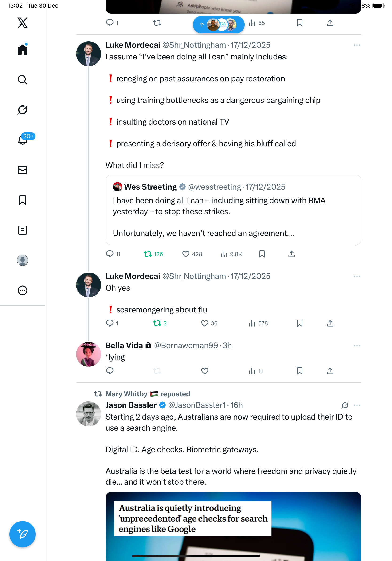Open Notifications bell with 20+ badge
This screenshot has height=561, width=392.
pos(23,140)
